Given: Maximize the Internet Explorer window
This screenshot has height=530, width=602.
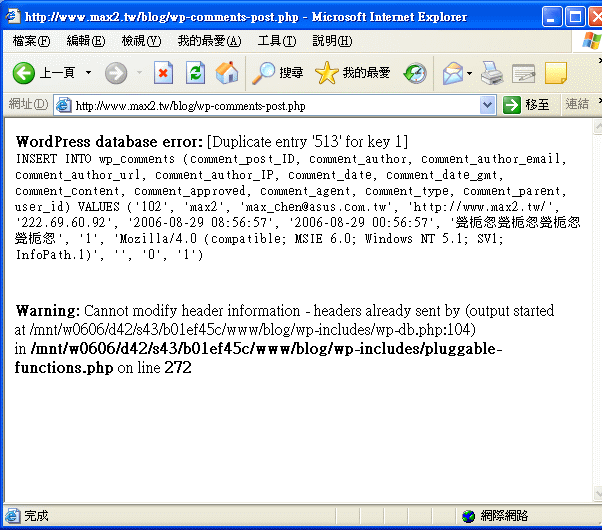Looking at the screenshot, I should point(575,17).
